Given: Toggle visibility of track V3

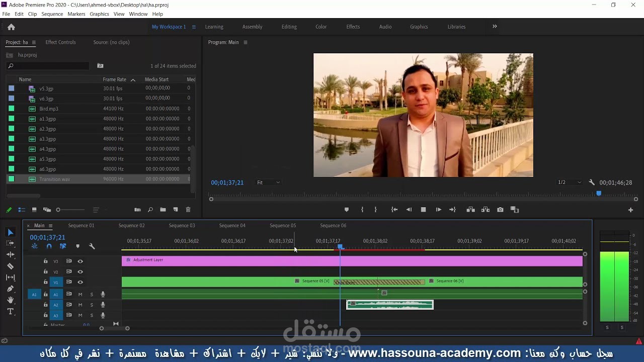Looking at the screenshot, I should click(80, 261).
